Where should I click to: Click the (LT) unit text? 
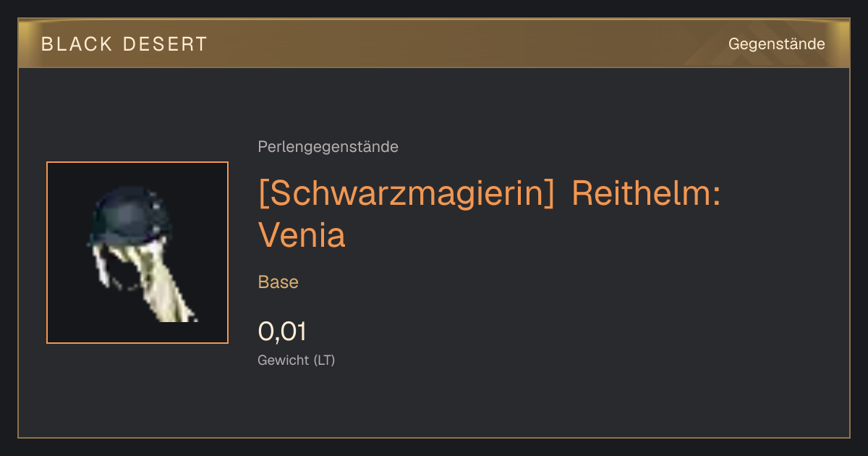pyautogui.click(x=324, y=360)
